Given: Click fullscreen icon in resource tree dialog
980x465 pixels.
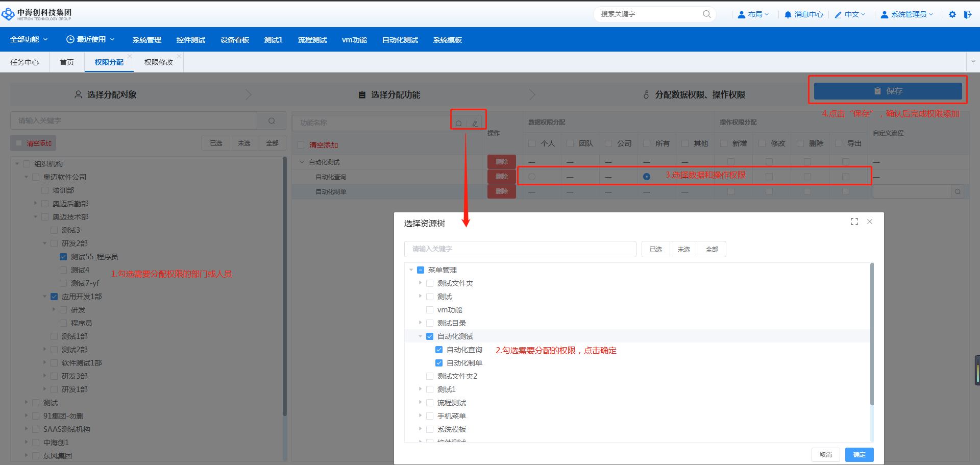Looking at the screenshot, I should point(854,222).
